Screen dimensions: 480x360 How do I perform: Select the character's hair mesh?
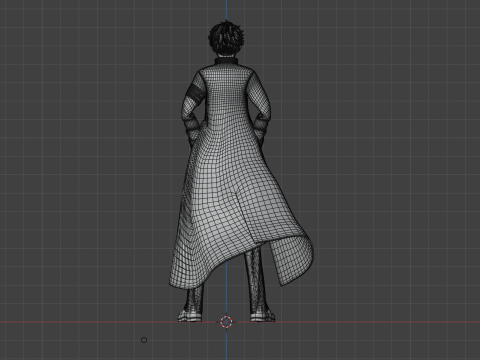227,37
